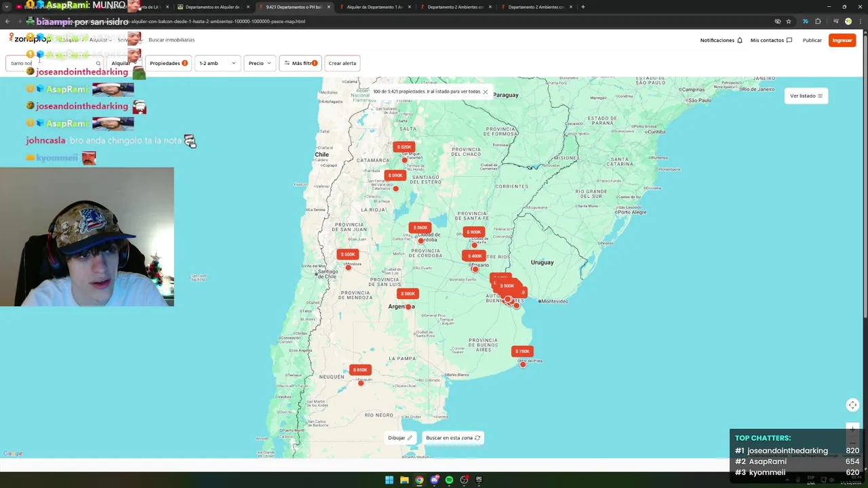The height and width of the screenshot is (488, 868).
Task: Select the $ 500K Buenos Aires marker
Action: [x=507, y=286]
